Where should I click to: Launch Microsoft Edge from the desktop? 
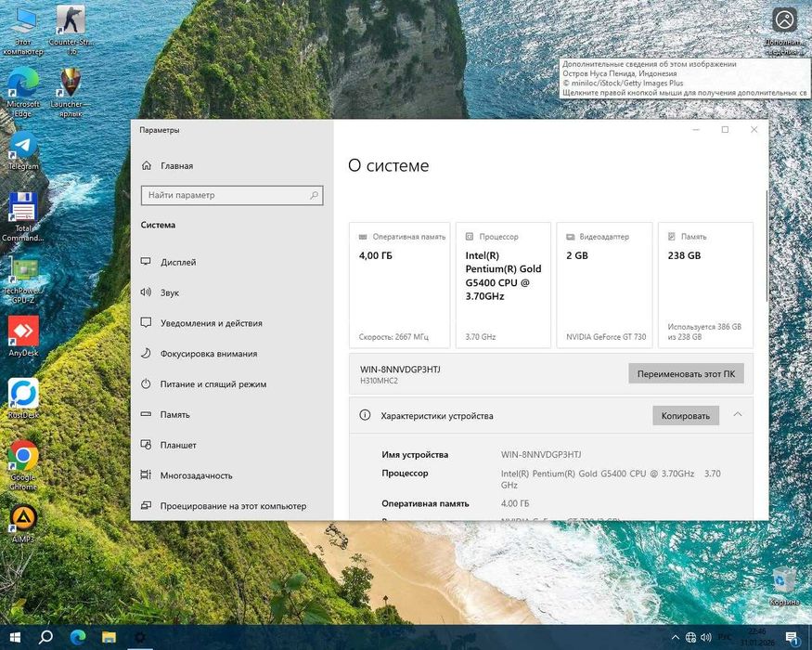coord(23,92)
